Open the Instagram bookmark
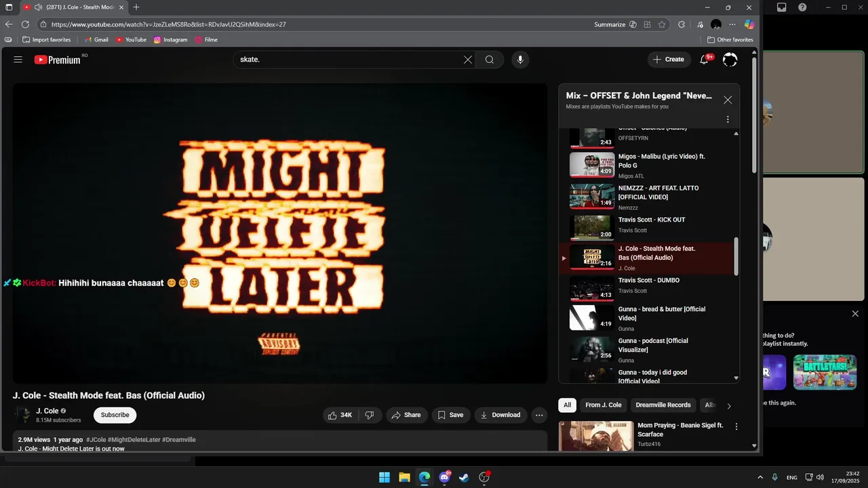This screenshot has height=488, width=868. click(170, 40)
